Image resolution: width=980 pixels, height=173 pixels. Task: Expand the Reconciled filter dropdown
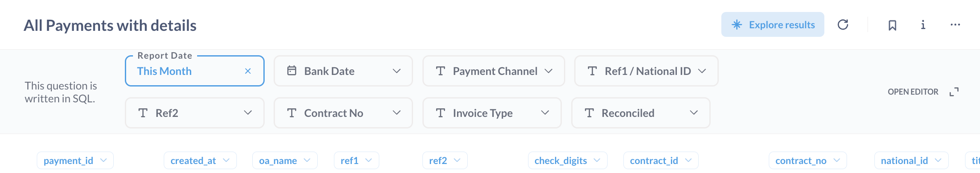(641, 113)
